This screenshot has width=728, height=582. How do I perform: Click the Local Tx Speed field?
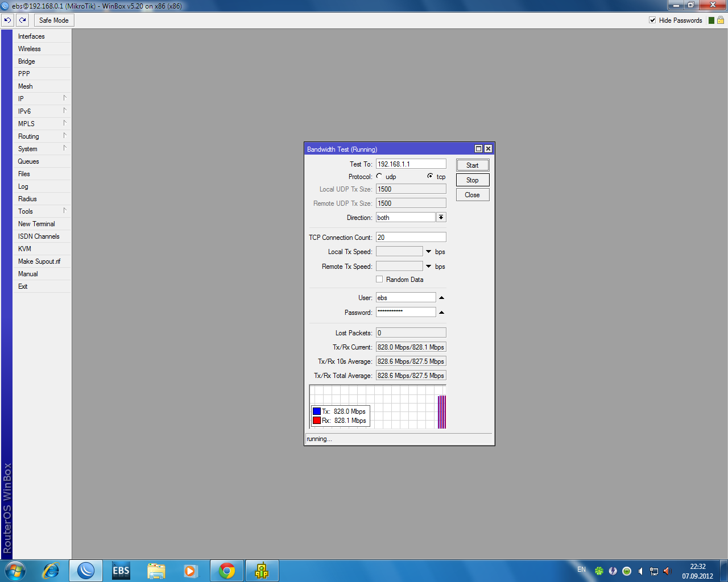(400, 251)
